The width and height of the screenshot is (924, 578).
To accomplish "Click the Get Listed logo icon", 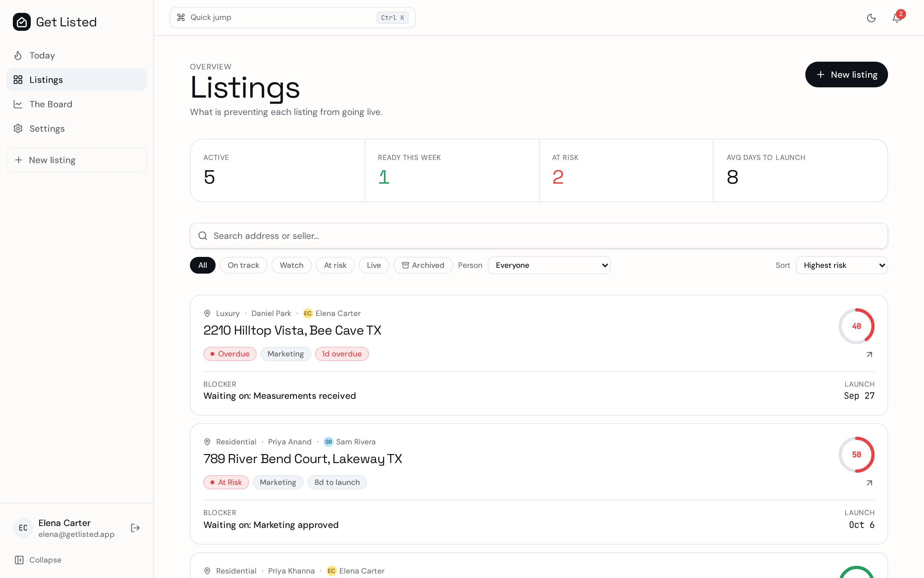I will click(22, 22).
